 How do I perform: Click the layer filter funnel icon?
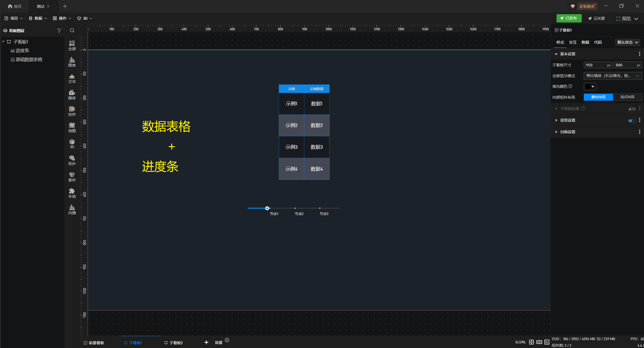59,31
